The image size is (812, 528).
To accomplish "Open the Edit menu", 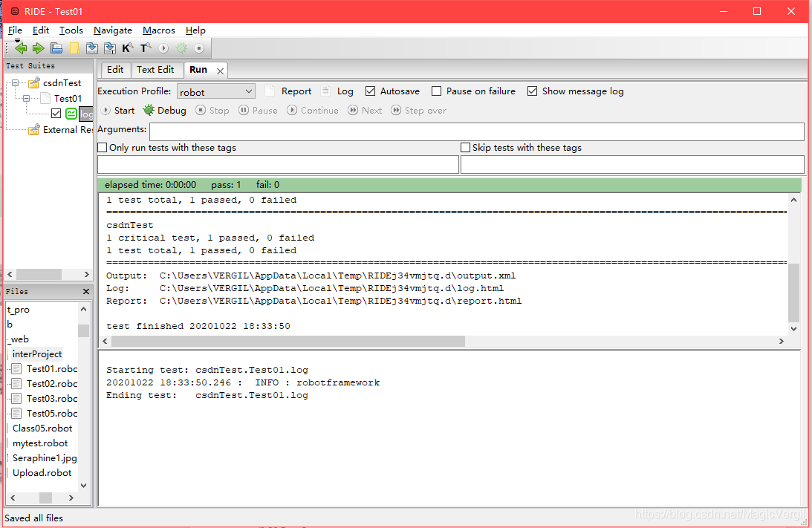I will click(40, 30).
